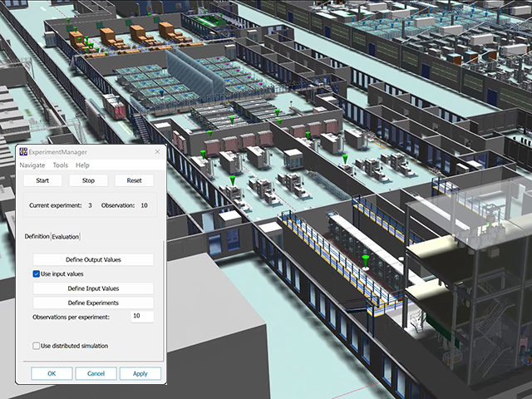This screenshot has width=532, height=399.
Task: Uncheck the Use input values checkbox
Action: (37, 273)
